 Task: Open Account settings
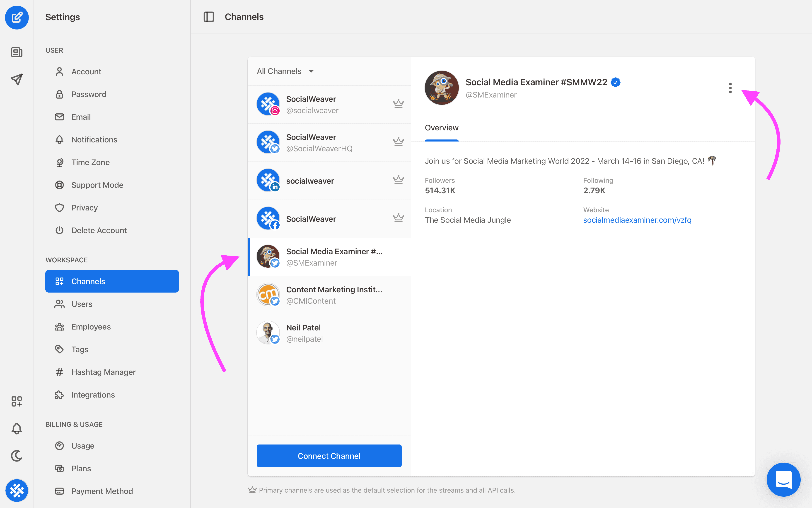[x=112, y=72]
